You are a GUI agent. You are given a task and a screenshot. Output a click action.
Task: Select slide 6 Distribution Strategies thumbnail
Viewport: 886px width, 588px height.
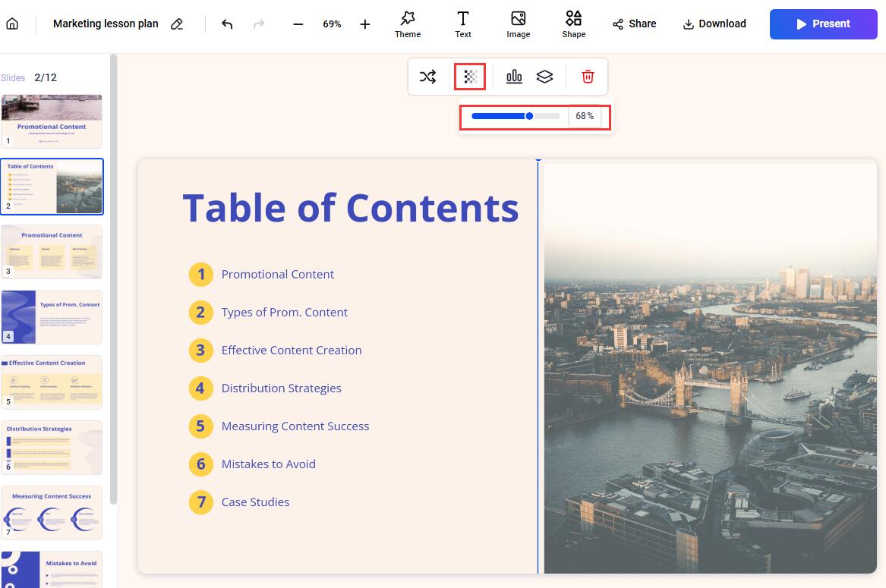pyautogui.click(x=52, y=448)
